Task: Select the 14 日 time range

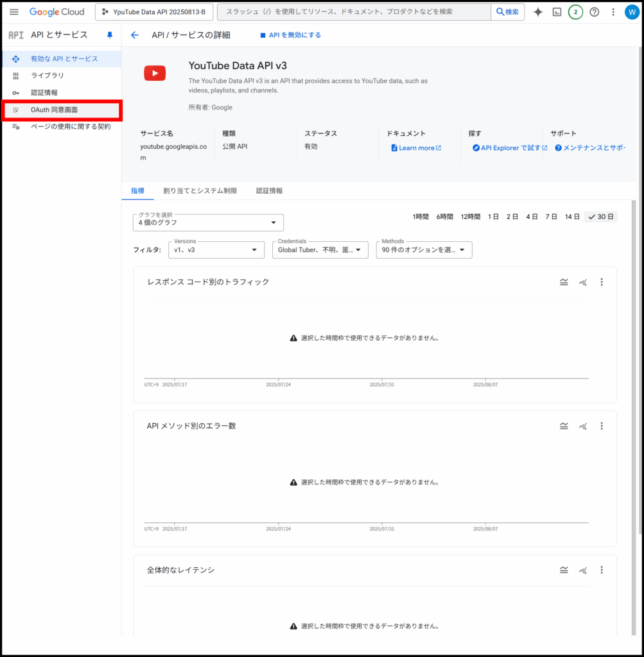Action: click(x=572, y=217)
